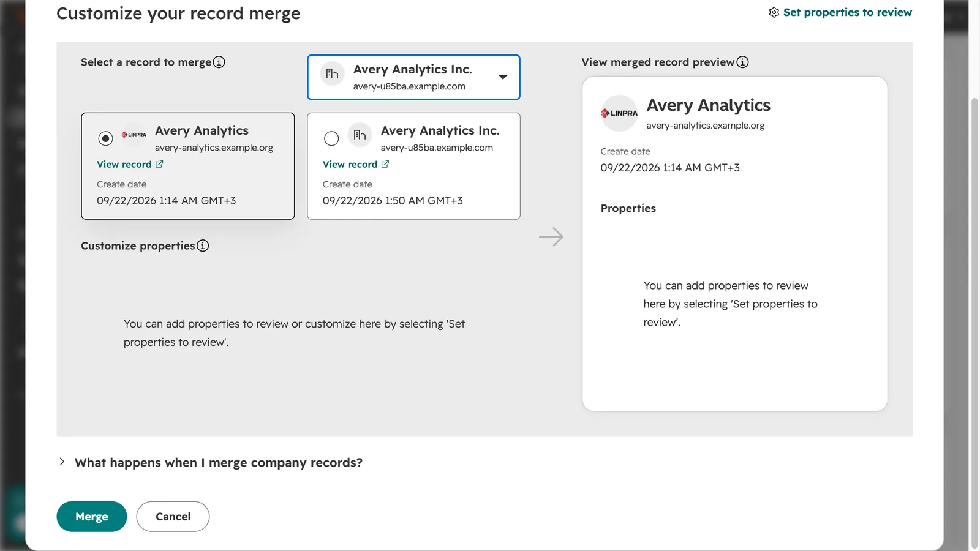Click the 09/22/2026 1:50 AM GMT+3 create date

[393, 201]
